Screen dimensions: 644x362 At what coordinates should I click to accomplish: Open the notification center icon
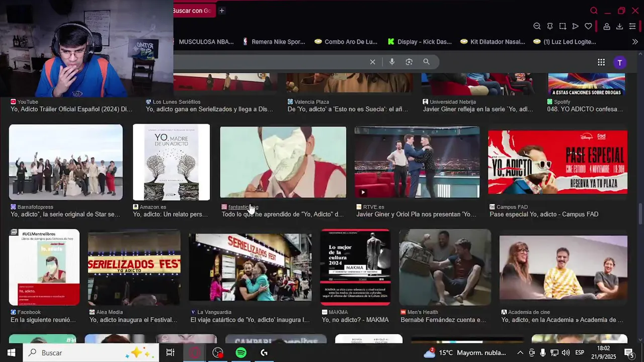coord(628,353)
